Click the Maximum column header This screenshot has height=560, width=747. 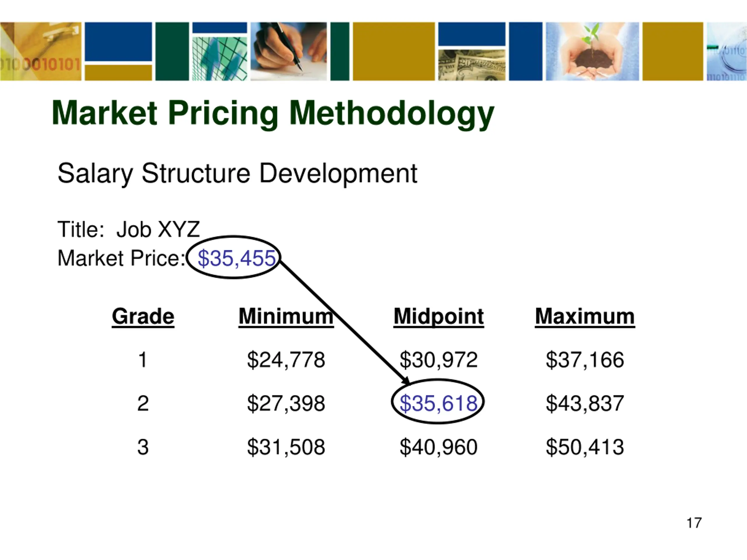[585, 317]
